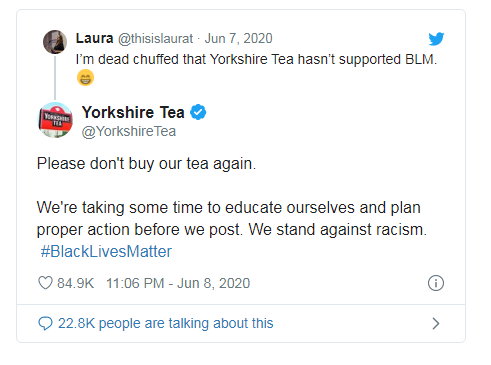Click the "Please don't buy our tea again" text
The height and width of the screenshot is (365, 491).
146,164
